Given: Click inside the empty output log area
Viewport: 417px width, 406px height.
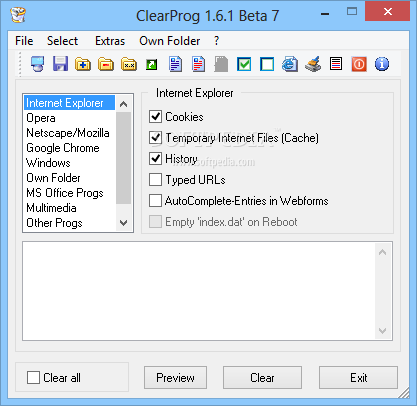Looking at the screenshot, I should tap(199, 291).
